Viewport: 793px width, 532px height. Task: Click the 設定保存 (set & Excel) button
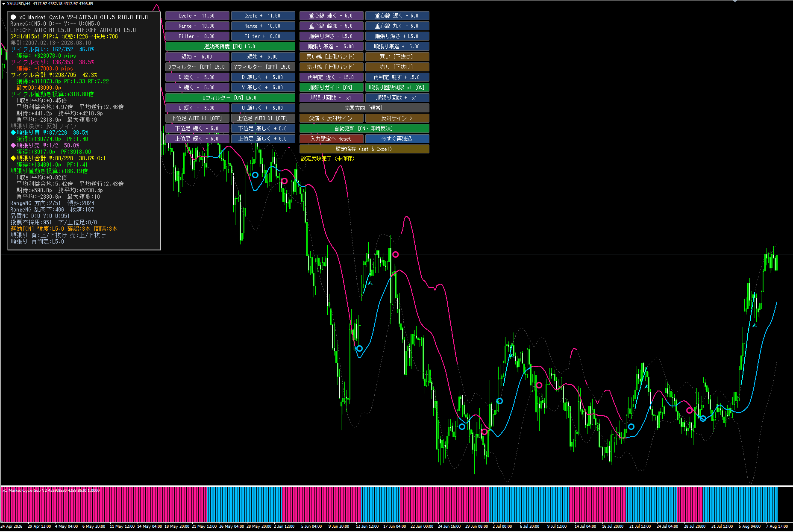click(364, 149)
